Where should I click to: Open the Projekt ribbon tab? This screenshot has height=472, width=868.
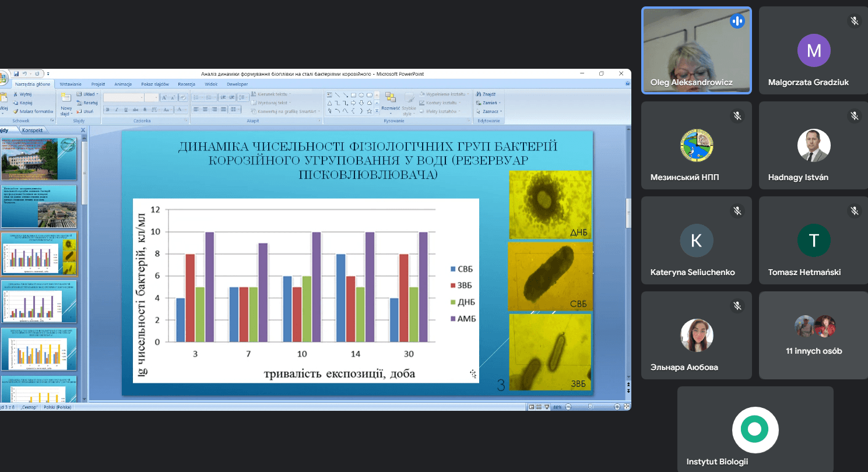click(x=98, y=84)
